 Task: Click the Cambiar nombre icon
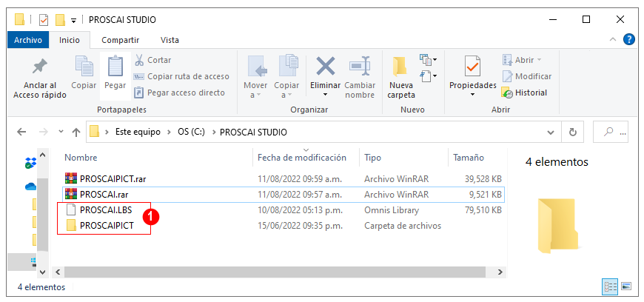click(x=360, y=66)
